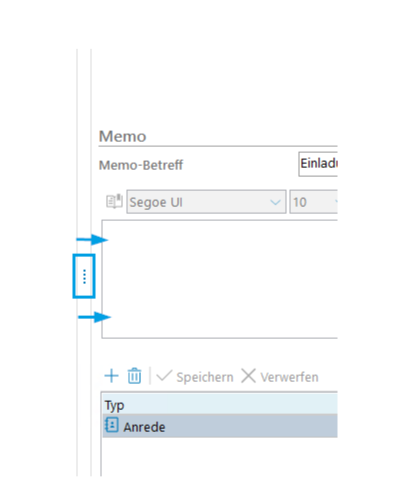Click the address book icon beside Anrede
Screen dimensions: 412x499
coord(112,425)
